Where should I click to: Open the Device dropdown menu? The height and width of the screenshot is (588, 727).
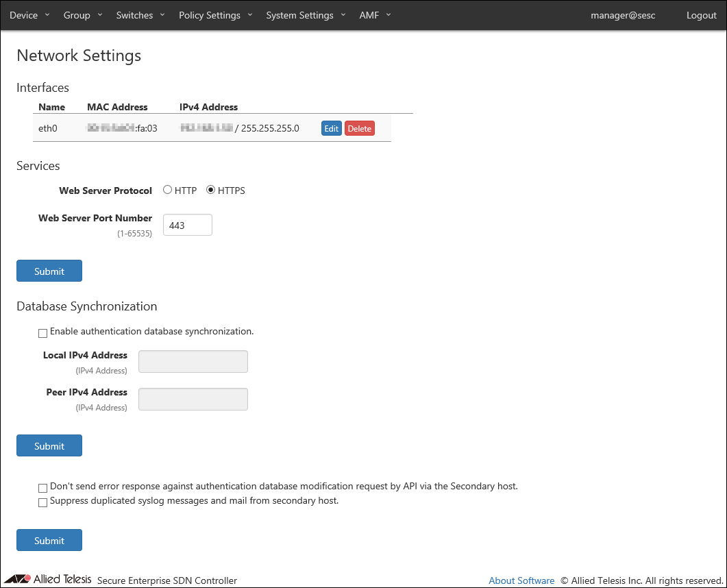click(29, 15)
